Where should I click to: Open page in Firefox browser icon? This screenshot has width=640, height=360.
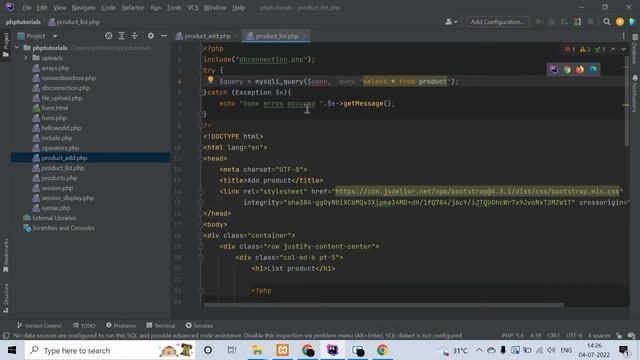(x=580, y=69)
